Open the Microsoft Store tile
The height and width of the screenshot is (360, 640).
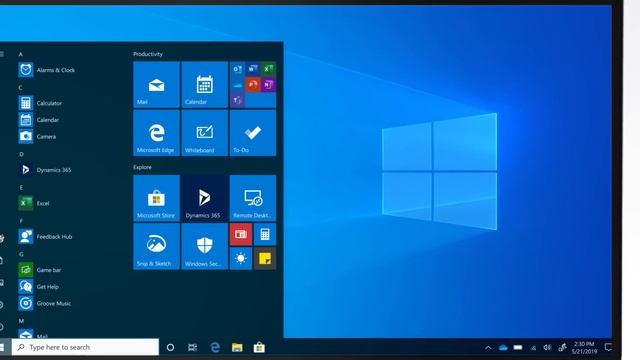[x=156, y=198]
